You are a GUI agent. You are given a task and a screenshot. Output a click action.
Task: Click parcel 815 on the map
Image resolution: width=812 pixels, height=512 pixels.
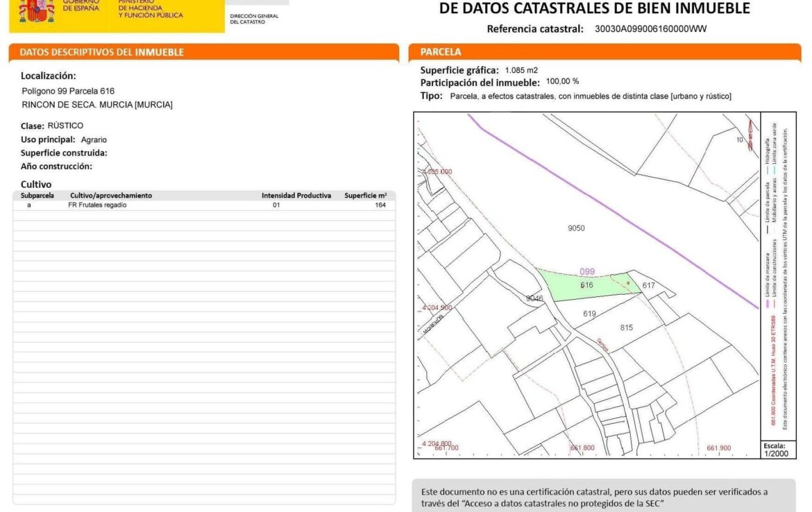(x=626, y=327)
